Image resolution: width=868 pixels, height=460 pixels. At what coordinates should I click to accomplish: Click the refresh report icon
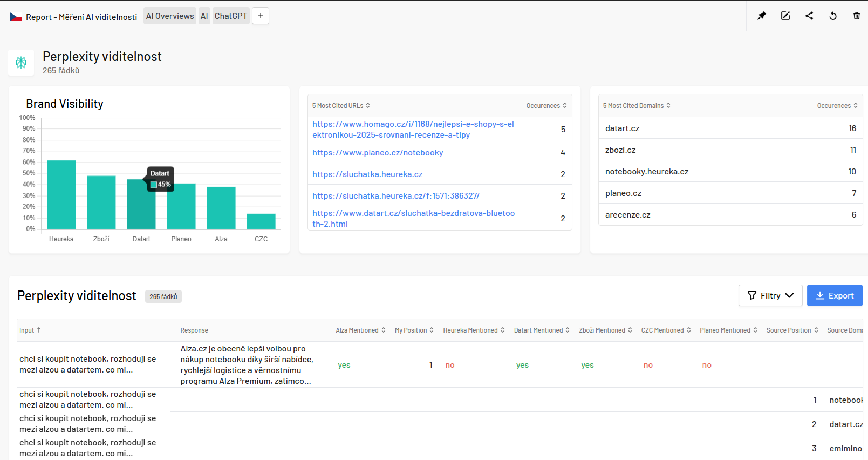pos(832,16)
